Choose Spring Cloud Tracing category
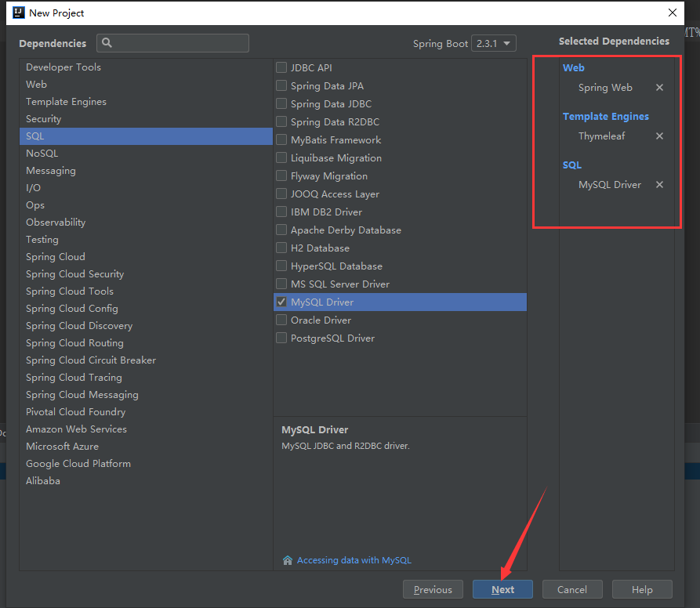 pos(146,378)
